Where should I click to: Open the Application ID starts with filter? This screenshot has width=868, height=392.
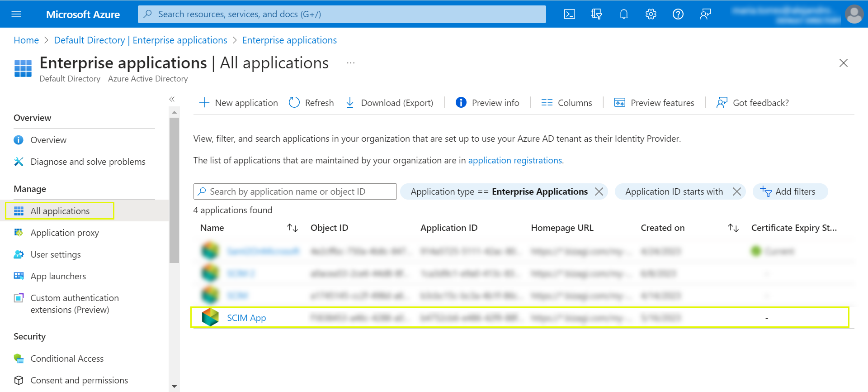(x=674, y=191)
